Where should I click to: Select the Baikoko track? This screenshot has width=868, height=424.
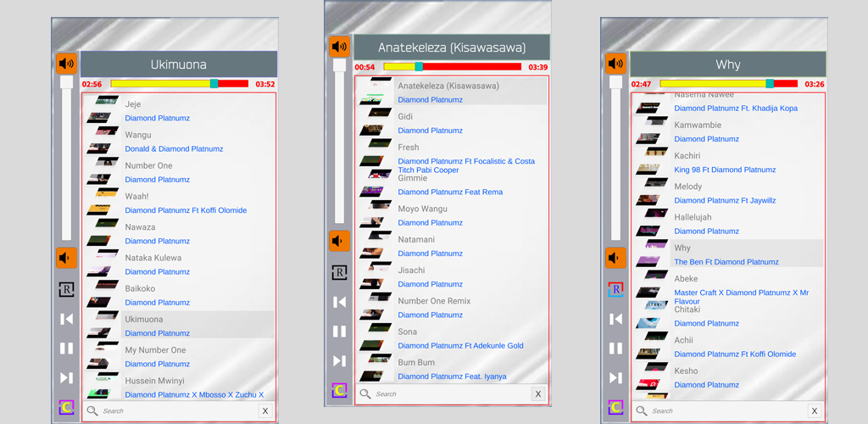178,294
